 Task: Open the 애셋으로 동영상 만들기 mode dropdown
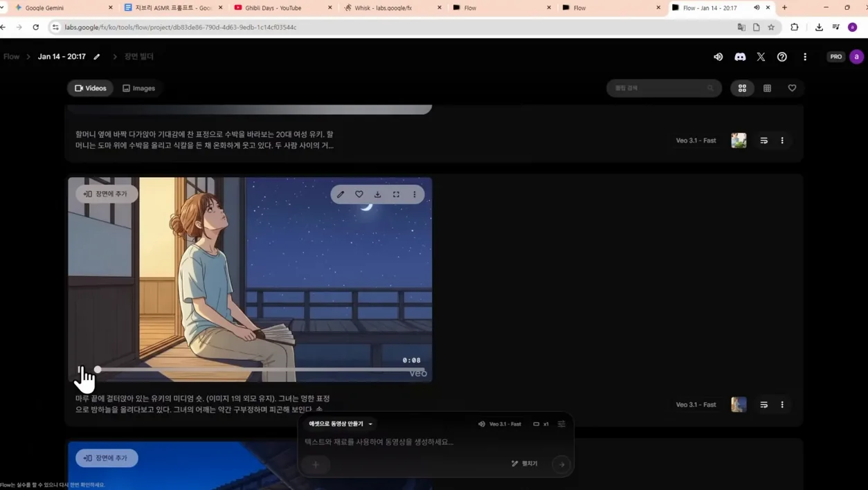coord(341,424)
